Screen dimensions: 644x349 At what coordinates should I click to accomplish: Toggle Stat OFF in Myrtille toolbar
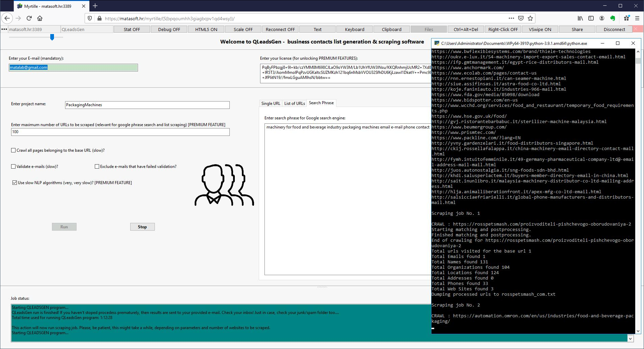132,29
